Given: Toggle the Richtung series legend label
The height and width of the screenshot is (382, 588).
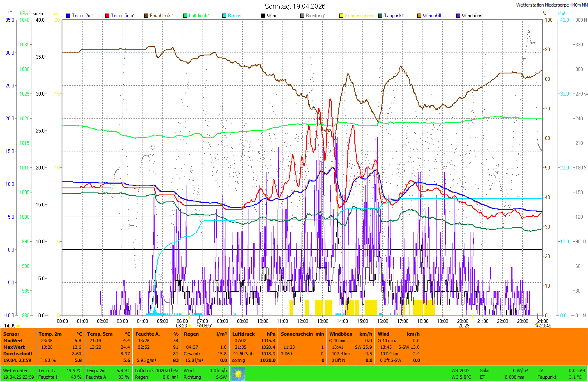Looking at the screenshot, I should [x=315, y=16].
